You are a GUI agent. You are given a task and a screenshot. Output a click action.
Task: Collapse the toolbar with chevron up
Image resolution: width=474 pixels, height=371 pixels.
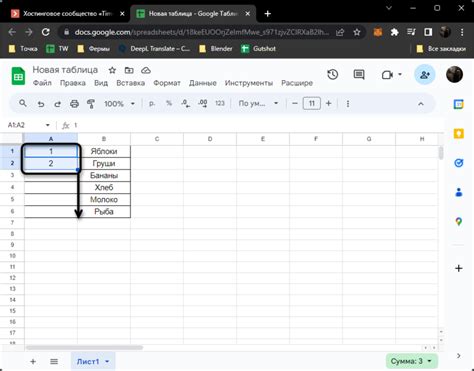(421, 104)
